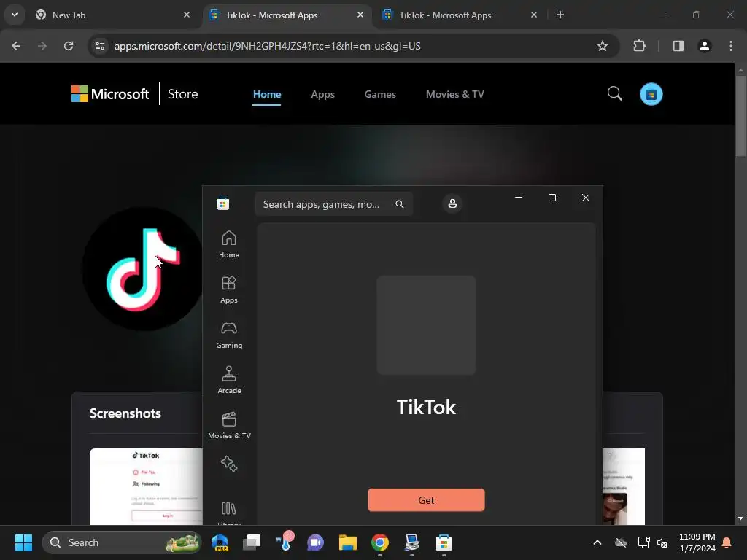This screenshot has width=747, height=560.
Task: Select the Apps tab on Microsoft Store website
Action: point(322,94)
